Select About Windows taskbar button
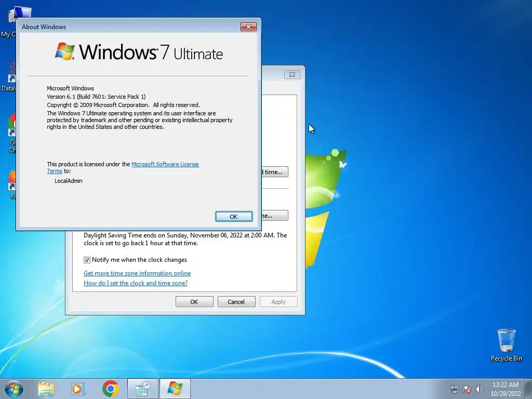The width and height of the screenshot is (532, 399). [x=175, y=389]
